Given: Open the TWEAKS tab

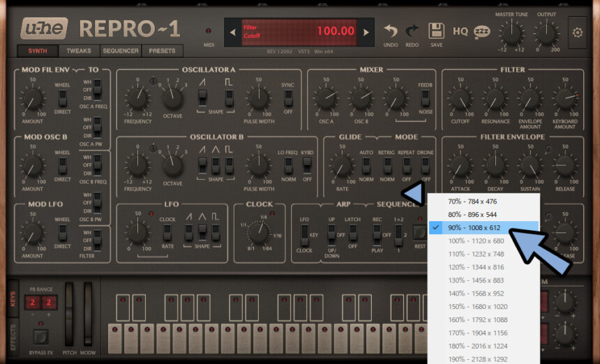Looking at the screenshot, I should (79, 51).
